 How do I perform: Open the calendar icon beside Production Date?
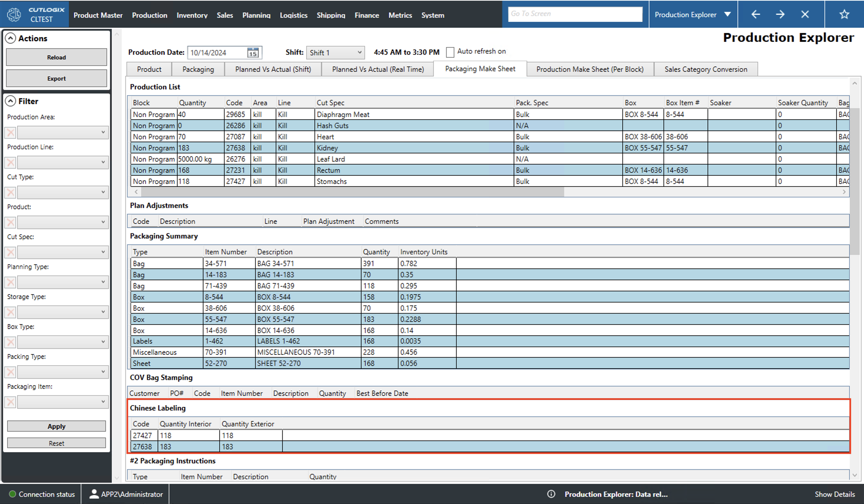[253, 52]
